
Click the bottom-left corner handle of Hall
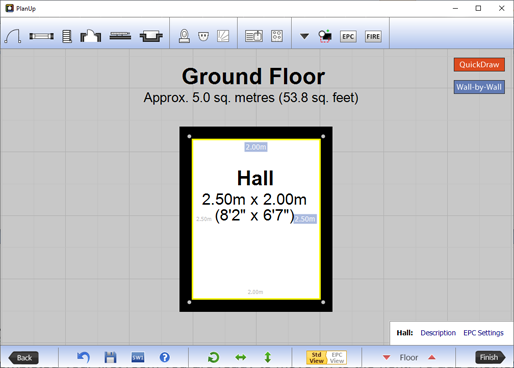pyautogui.click(x=189, y=302)
